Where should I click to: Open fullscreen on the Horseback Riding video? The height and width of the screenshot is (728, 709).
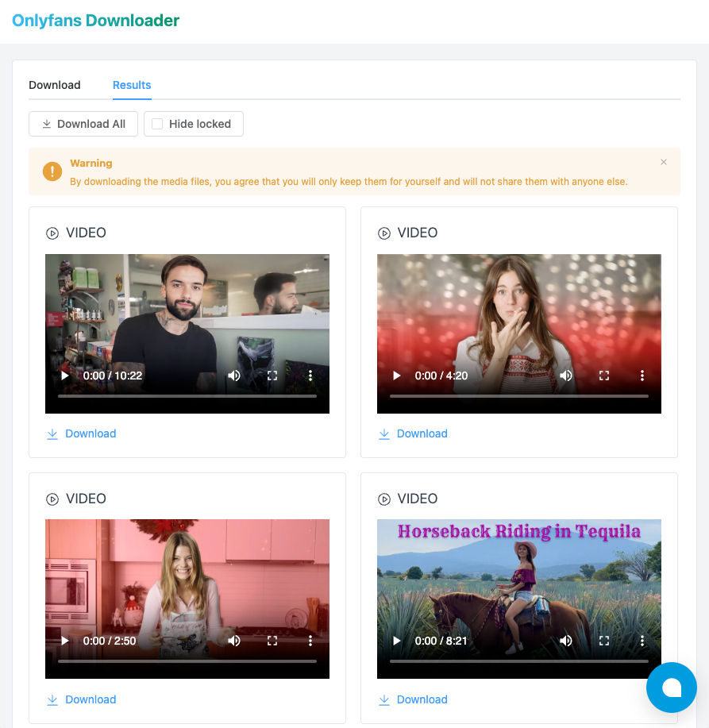coord(604,641)
